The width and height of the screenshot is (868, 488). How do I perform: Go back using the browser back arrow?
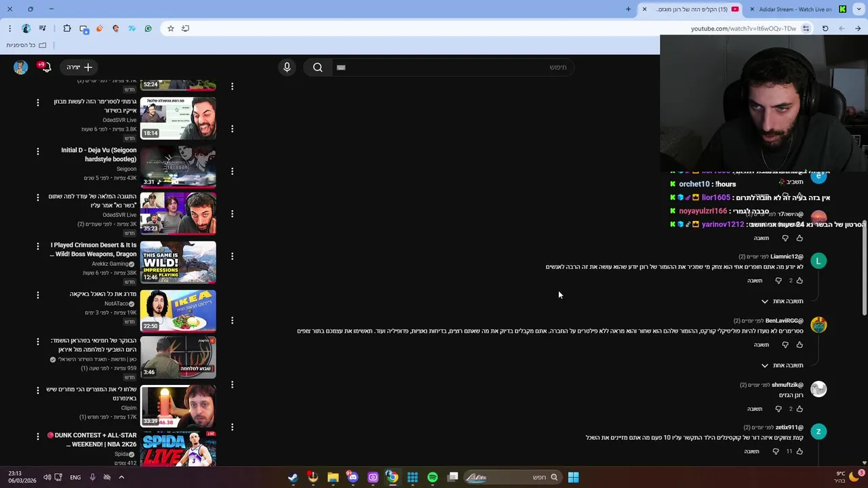pos(858,28)
